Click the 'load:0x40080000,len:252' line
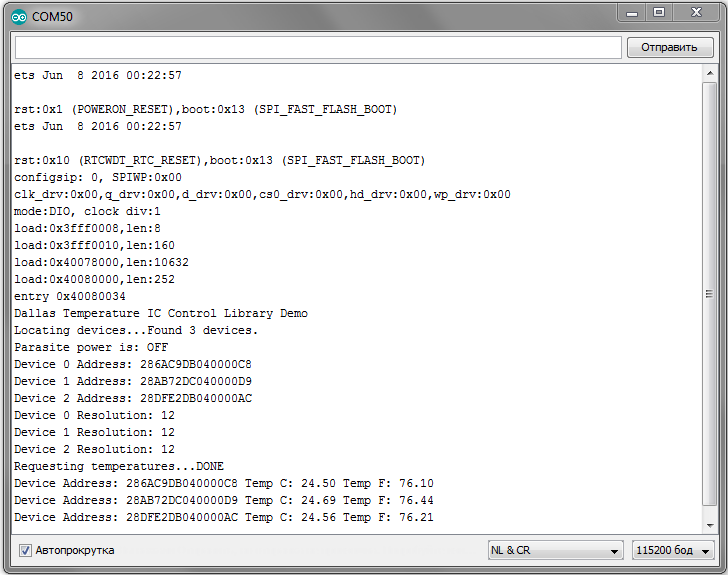This screenshot has width=728, height=575. coord(94,280)
